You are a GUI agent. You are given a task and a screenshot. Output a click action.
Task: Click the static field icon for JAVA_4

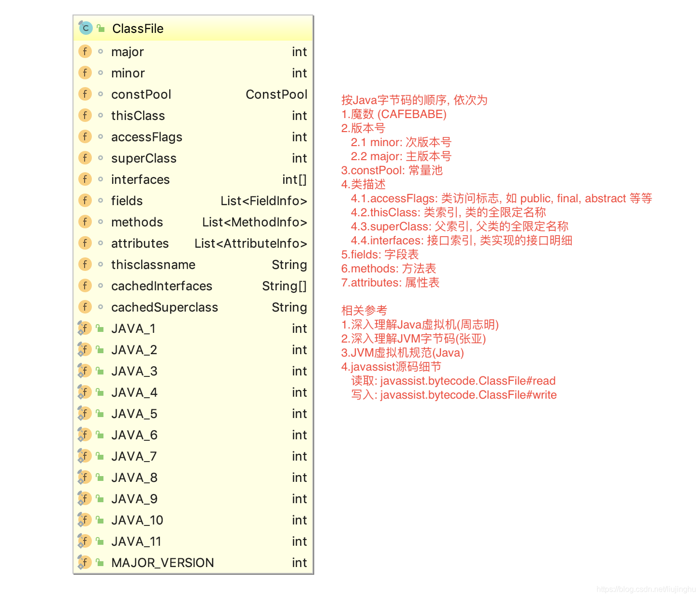(85, 392)
